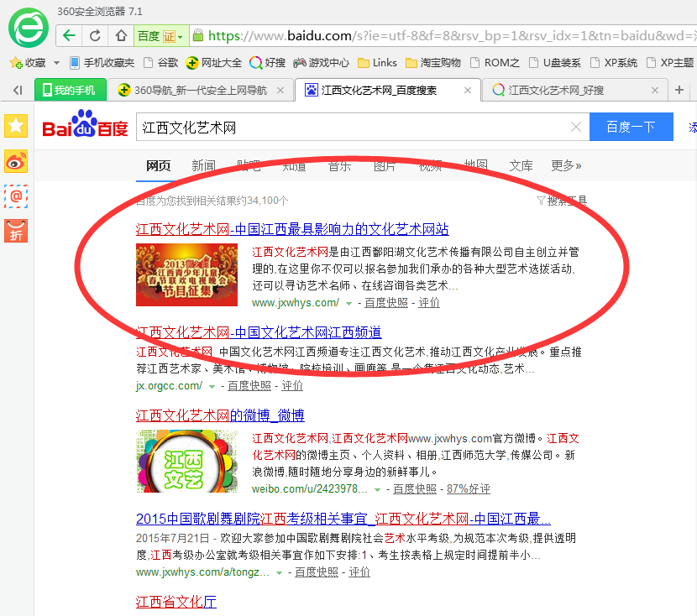697x616 pixels.
Task: Expand the 收藏 dropdown arrow
Action: tap(56, 63)
